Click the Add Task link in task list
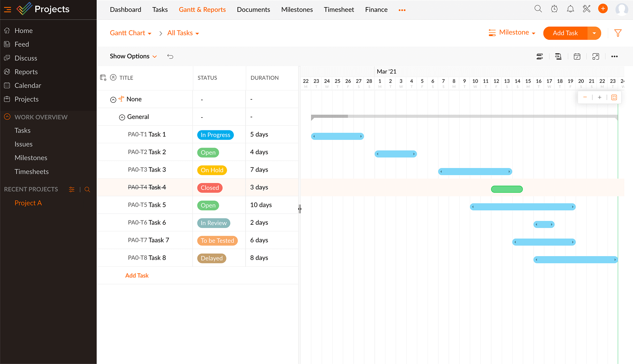Viewport: 633px width, 364px height. click(137, 275)
